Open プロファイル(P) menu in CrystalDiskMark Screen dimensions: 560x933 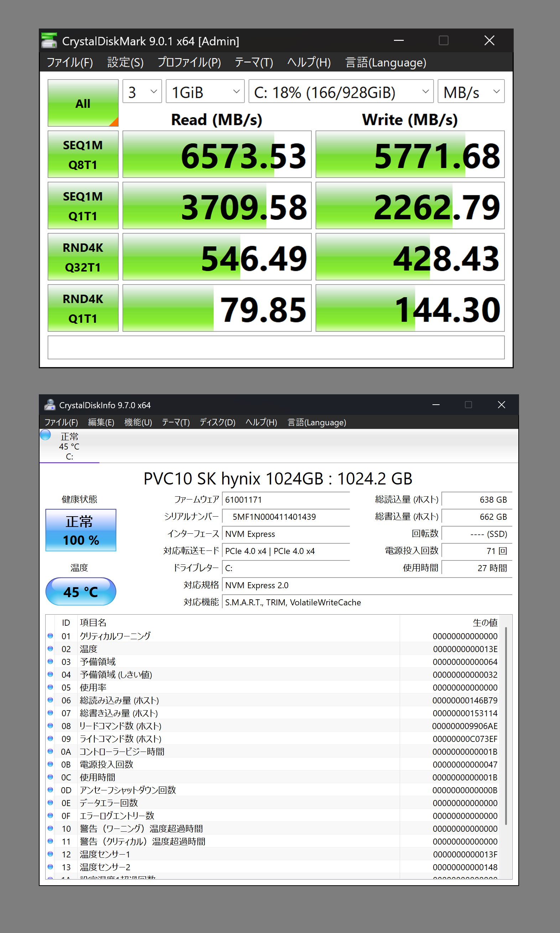[189, 62]
